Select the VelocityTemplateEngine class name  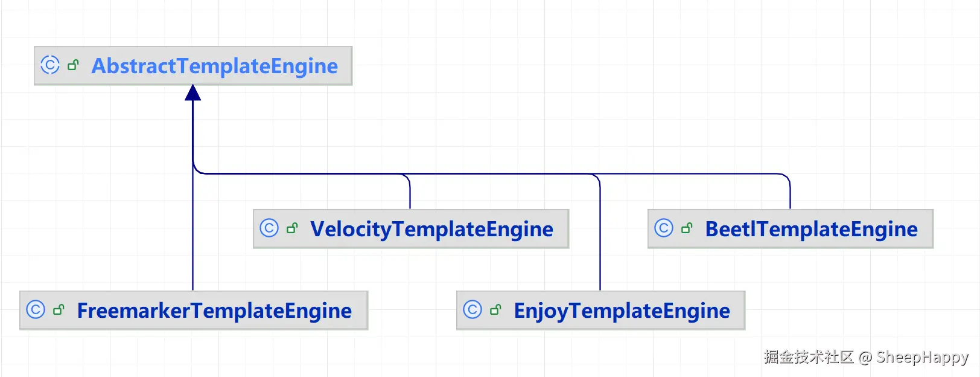click(431, 229)
